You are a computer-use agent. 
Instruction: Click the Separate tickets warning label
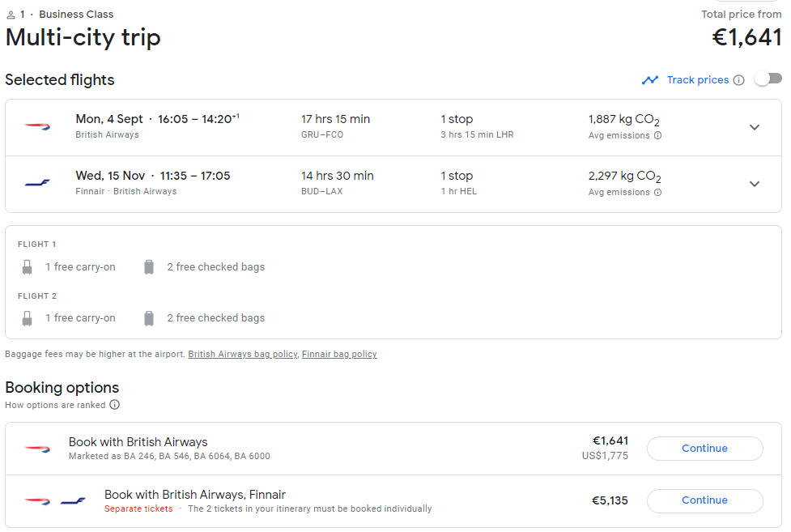coord(138,509)
